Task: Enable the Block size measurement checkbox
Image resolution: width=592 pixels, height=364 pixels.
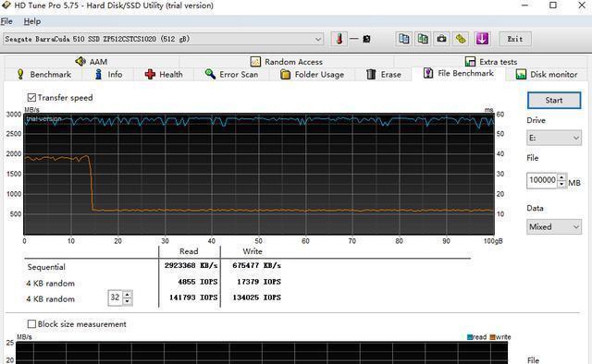Action: 31,324
